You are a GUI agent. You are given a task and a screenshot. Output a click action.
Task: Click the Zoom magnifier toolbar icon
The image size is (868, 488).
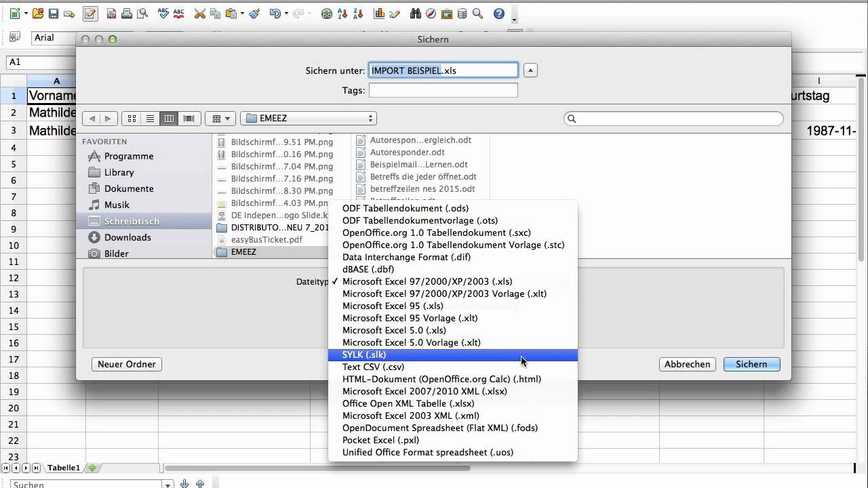tap(478, 13)
